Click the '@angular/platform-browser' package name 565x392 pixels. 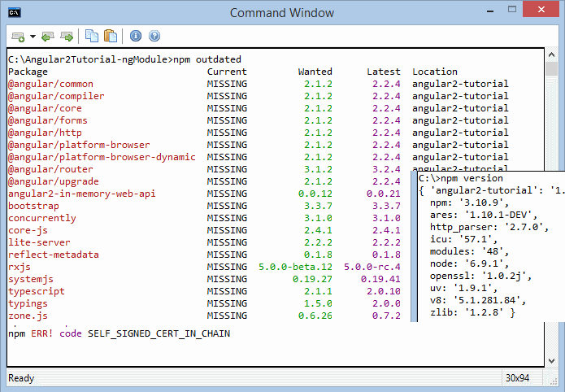point(79,145)
